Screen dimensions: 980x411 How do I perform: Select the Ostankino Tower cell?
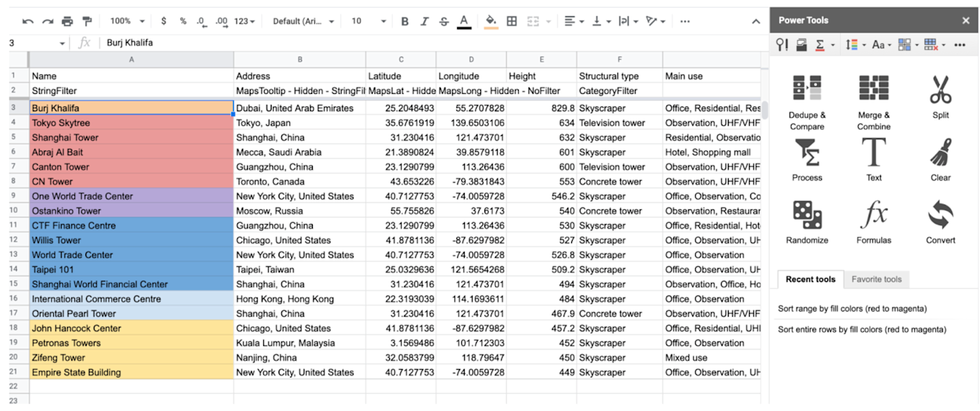coord(132,211)
